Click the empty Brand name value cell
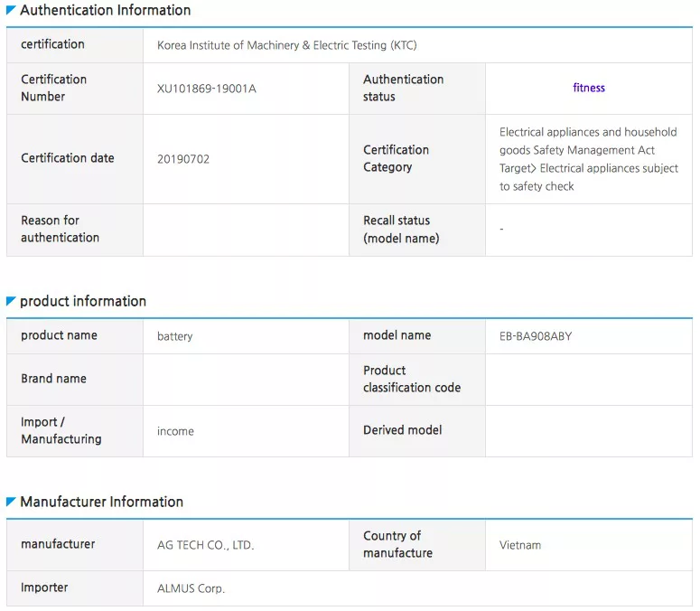The width and height of the screenshot is (700, 611). (246, 380)
